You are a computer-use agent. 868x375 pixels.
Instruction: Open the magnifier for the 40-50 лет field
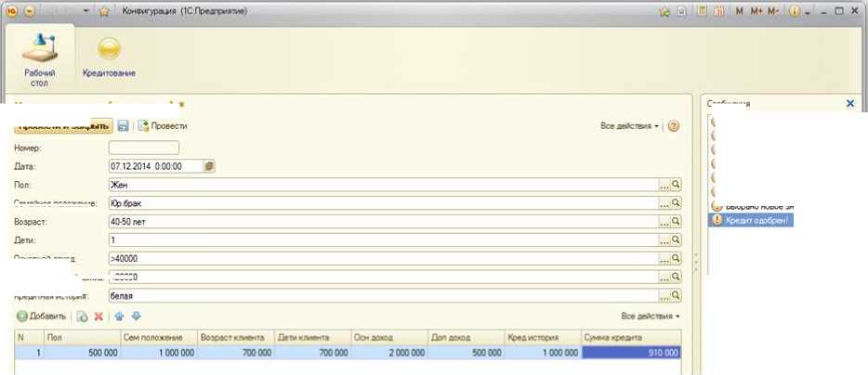coord(676,221)
